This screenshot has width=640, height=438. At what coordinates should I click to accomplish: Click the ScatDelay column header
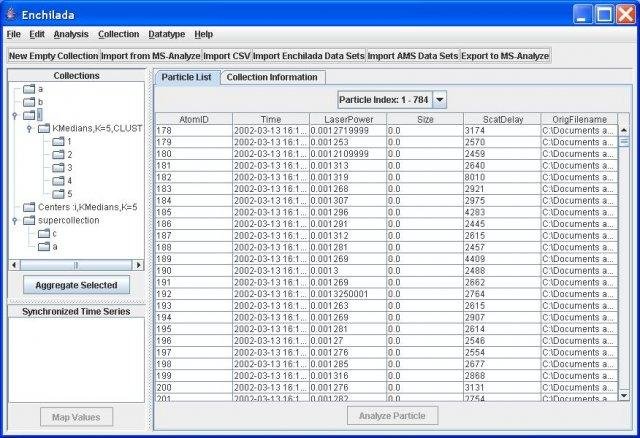click(x=502, y=119)
